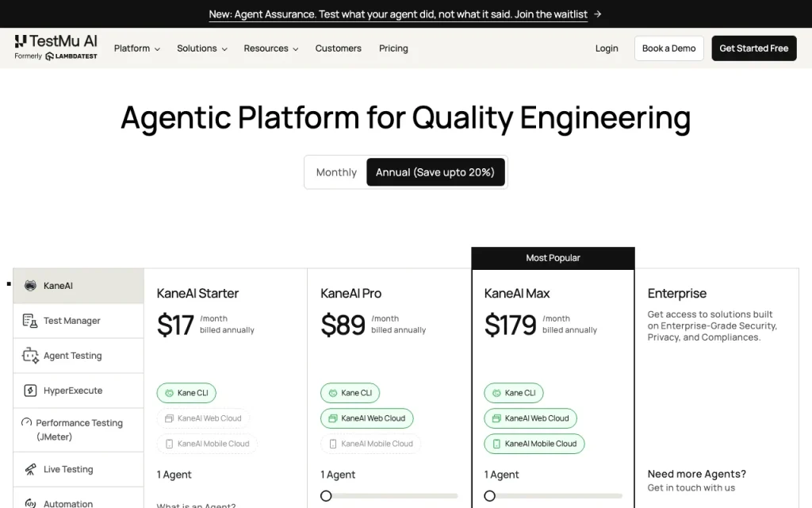Click the Automation sidebar icon

[x=31, y=503]
